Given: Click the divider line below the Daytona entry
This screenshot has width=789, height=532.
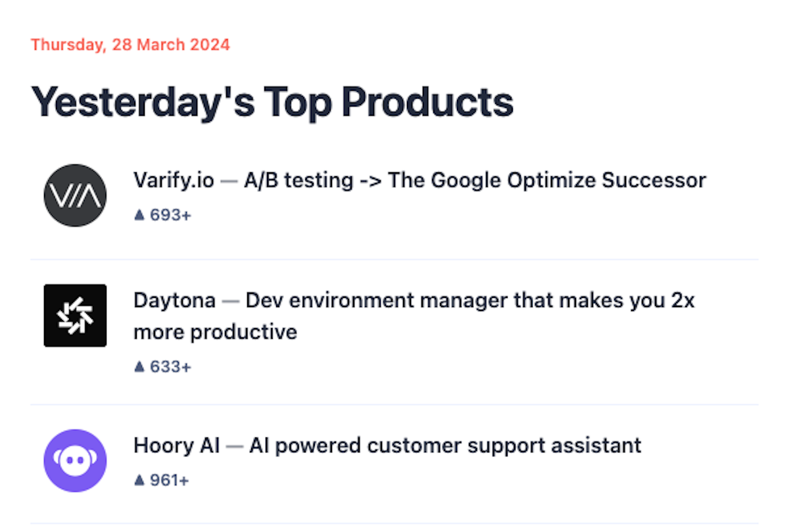Looking at the screenshot, I should point(394,404).
